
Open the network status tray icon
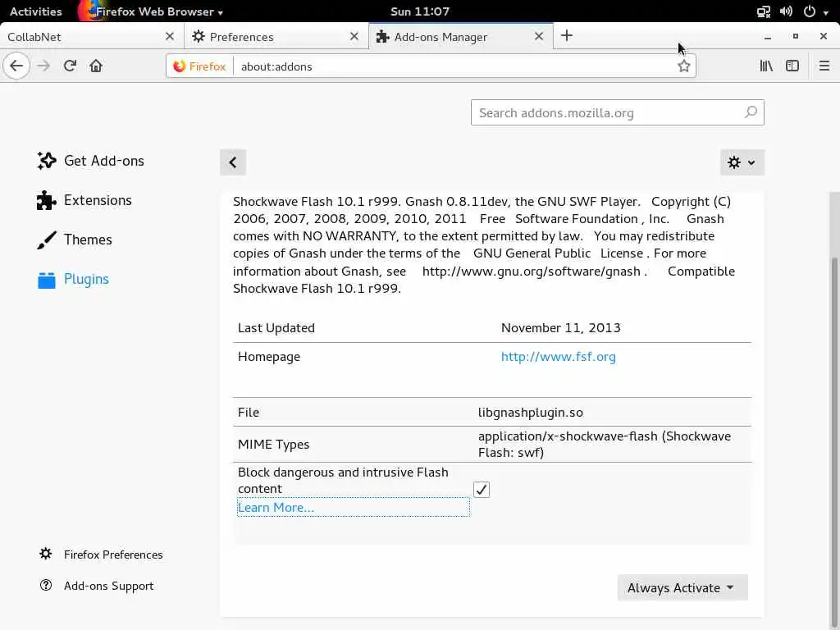[x=764, y=11]
